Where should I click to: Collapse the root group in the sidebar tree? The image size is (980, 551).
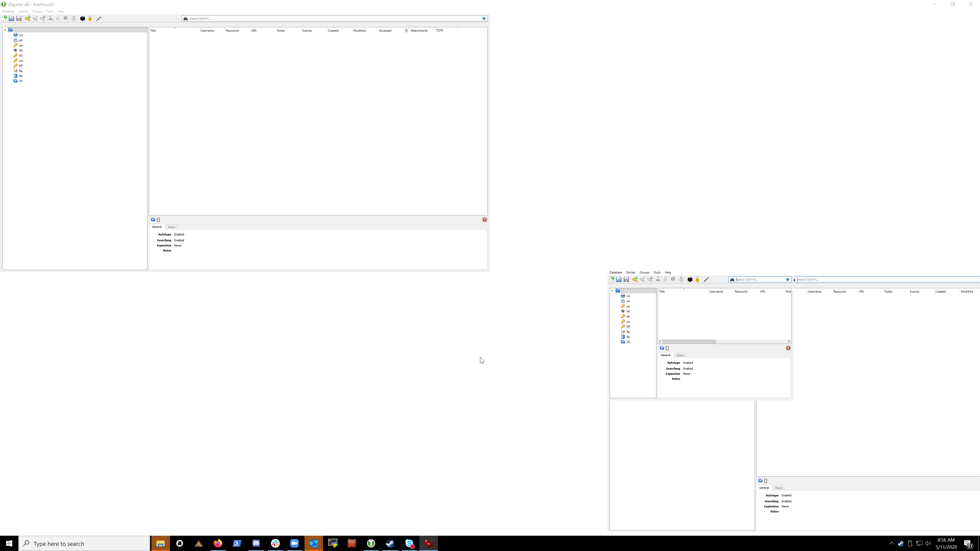(5, 30)
